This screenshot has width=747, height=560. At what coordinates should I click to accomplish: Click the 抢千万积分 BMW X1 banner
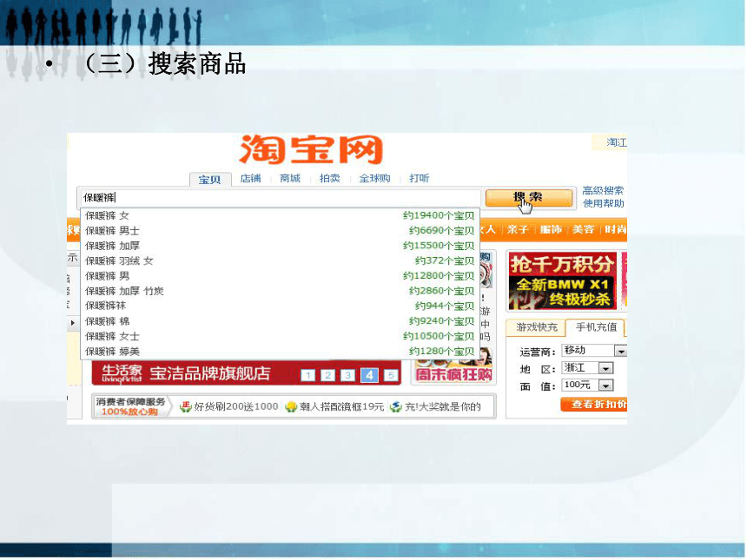[x=563, y=281]
